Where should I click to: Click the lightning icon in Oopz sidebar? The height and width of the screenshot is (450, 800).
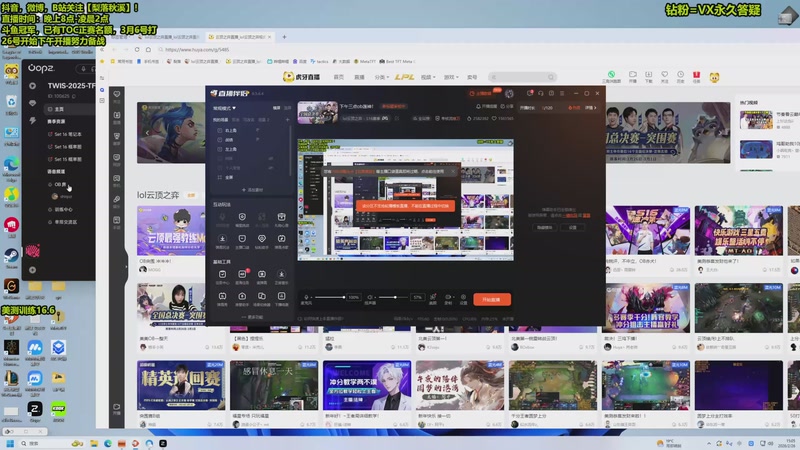click(x=33, y=121)
